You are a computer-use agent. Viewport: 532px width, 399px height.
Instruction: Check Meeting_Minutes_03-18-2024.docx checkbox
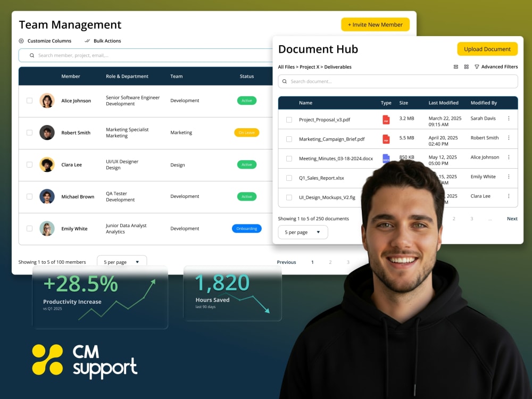click(x=289, y=159)
